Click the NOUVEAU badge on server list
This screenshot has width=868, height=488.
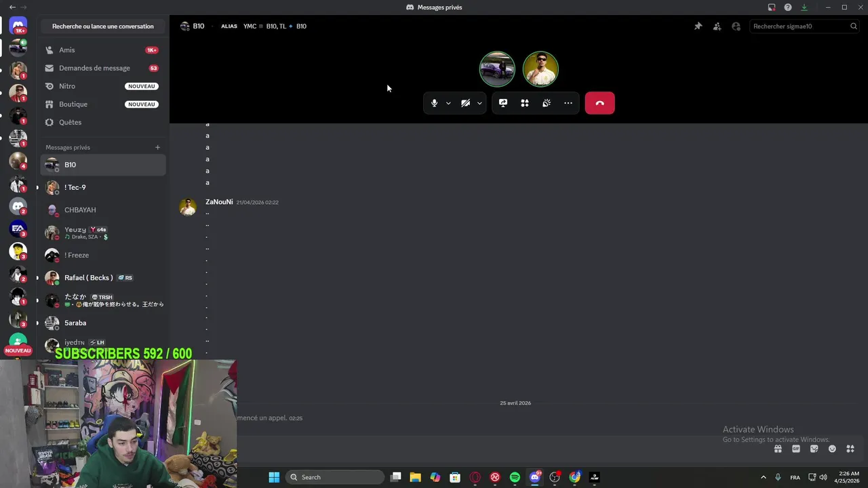pyautogui.click(x=18, y=350)
